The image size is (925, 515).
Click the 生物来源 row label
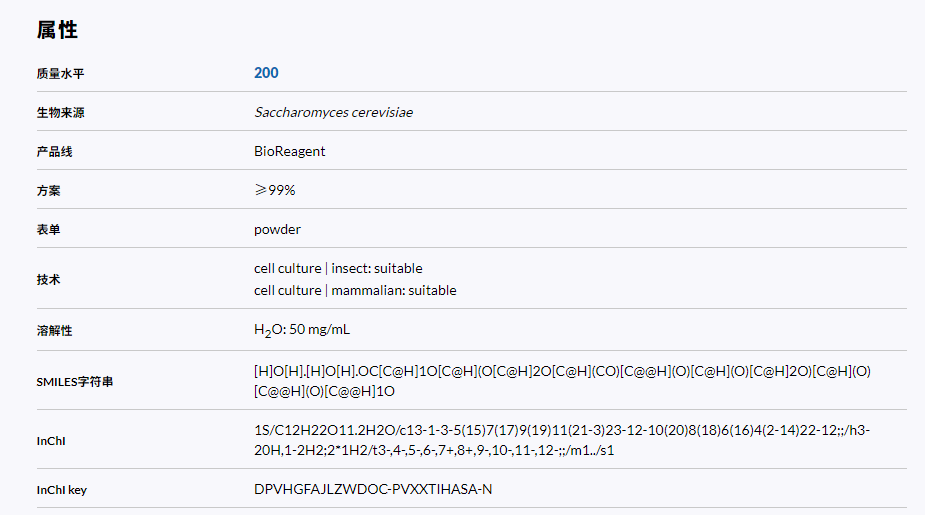60,113
